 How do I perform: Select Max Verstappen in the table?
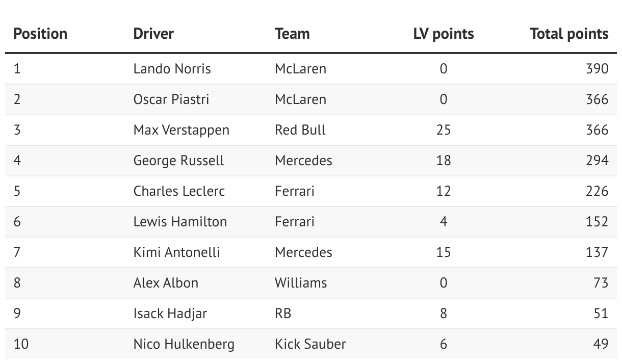point(182,130)
